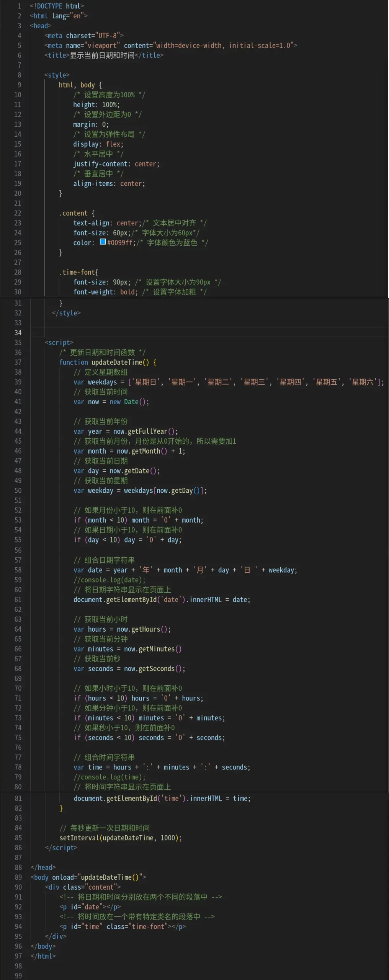
Task: Click the '.time-font{' selector on line 28
Action: pos(78,273)
